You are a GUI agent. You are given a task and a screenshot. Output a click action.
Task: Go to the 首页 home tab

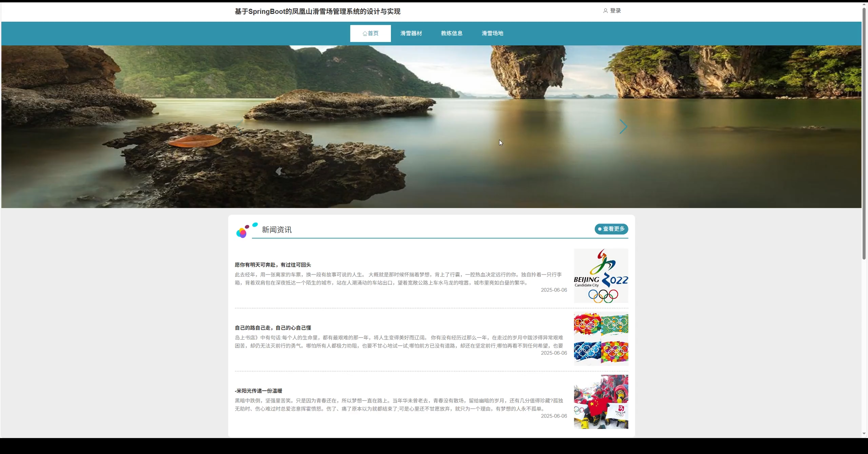370,33
